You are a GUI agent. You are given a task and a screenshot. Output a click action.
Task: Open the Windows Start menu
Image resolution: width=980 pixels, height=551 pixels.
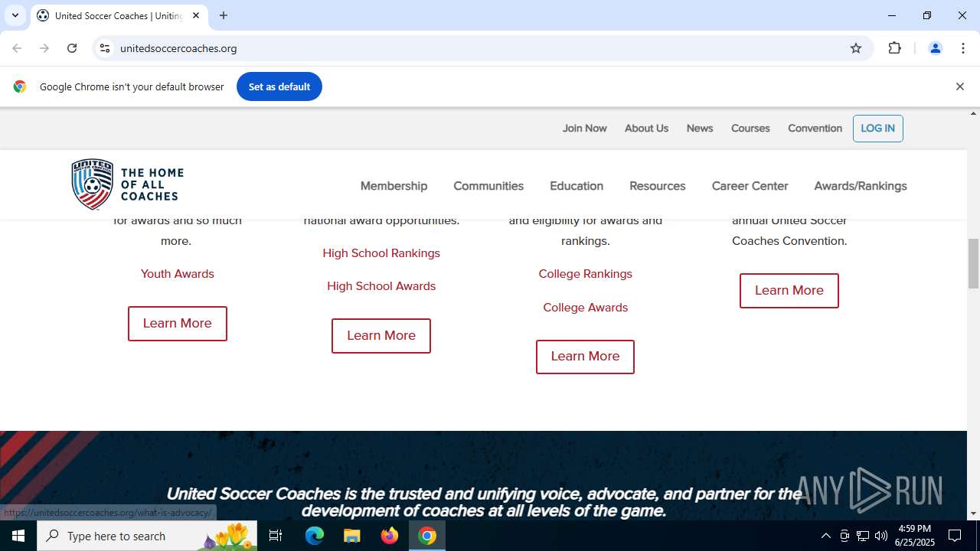tap(18, 536)
